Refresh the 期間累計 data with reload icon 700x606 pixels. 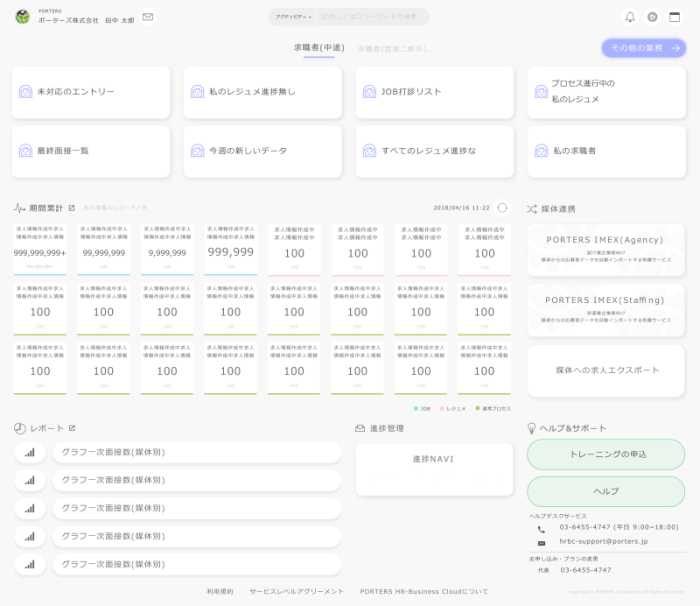click(x=502, y=208)
